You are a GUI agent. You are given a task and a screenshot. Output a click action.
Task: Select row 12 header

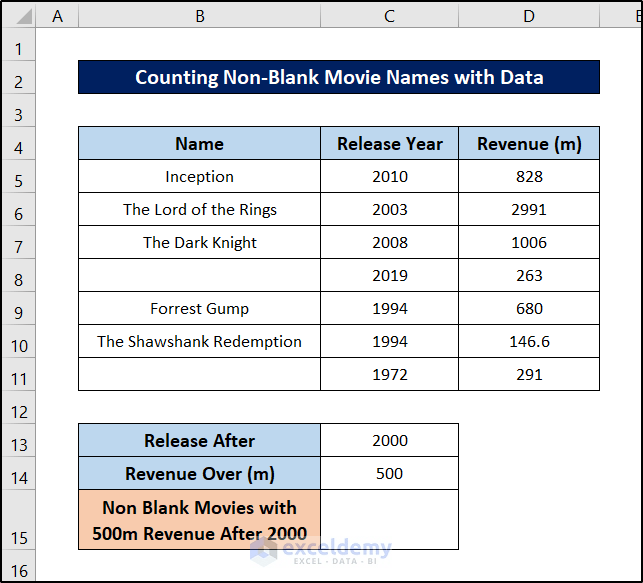point(19,407)
